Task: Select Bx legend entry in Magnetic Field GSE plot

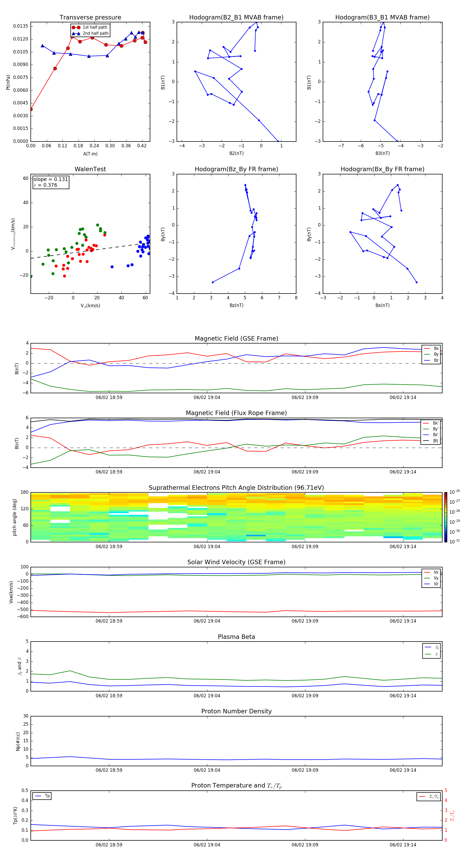Action: point(431,349)
